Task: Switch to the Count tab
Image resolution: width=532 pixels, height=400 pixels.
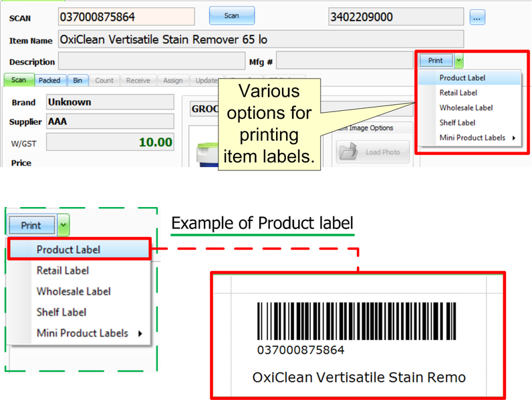Action: click(x=104, y=80)
